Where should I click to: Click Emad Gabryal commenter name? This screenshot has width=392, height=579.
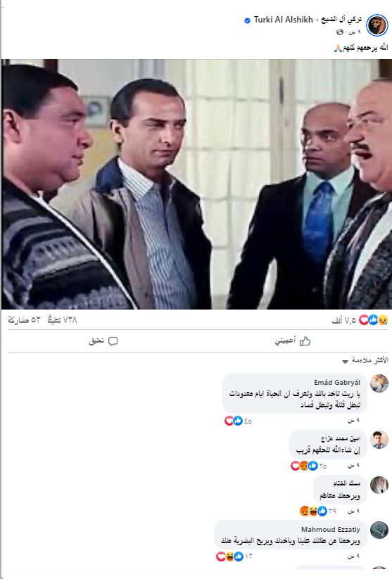point(337,382)
